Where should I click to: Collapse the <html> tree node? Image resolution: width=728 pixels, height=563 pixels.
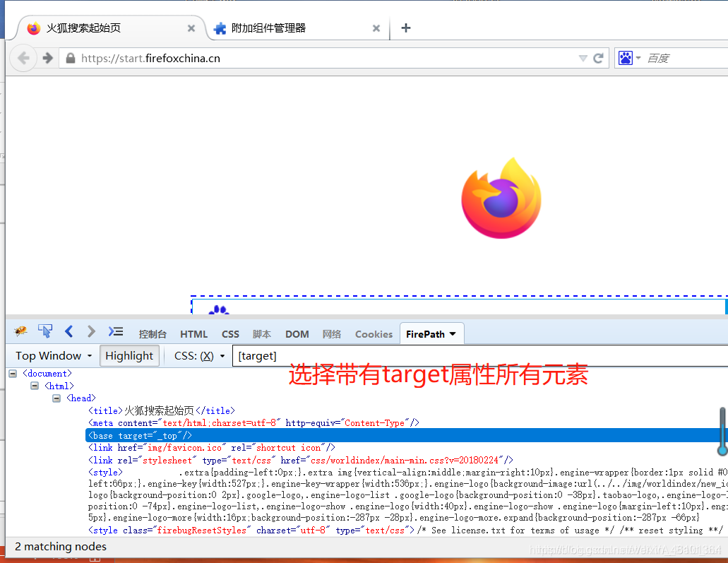[x=35, y=386]
